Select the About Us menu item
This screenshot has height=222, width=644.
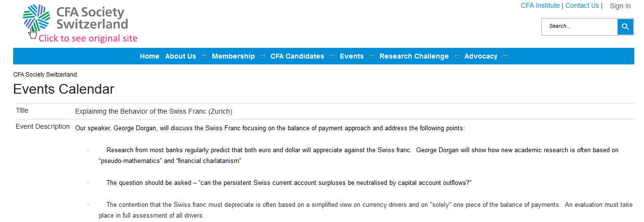[180, 56]
